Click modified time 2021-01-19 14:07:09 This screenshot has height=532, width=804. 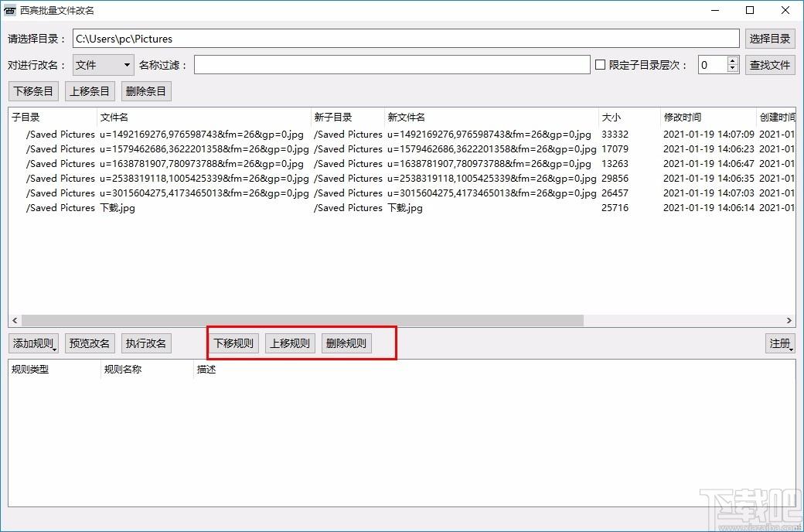pyautogui.click(x=709, y=135)
